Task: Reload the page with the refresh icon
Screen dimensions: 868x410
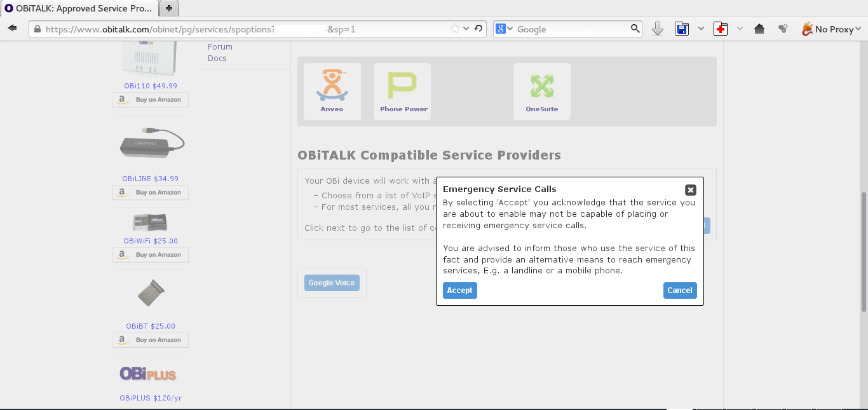Action: pyautogui.click(x=478, y=29)
